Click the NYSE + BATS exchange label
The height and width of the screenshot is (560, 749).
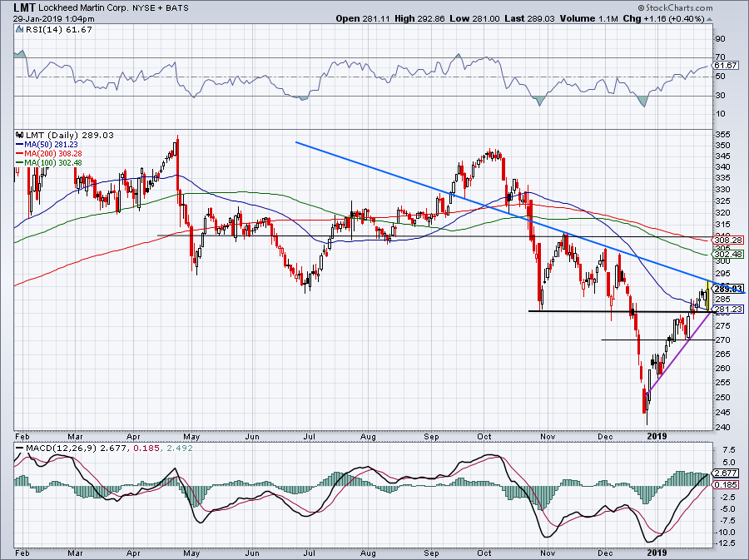pos(161,8)
